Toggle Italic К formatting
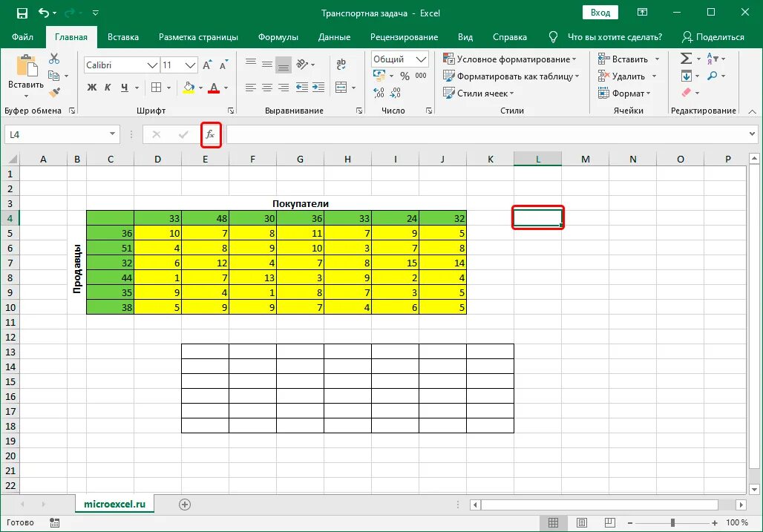 (x=108, y=88)
